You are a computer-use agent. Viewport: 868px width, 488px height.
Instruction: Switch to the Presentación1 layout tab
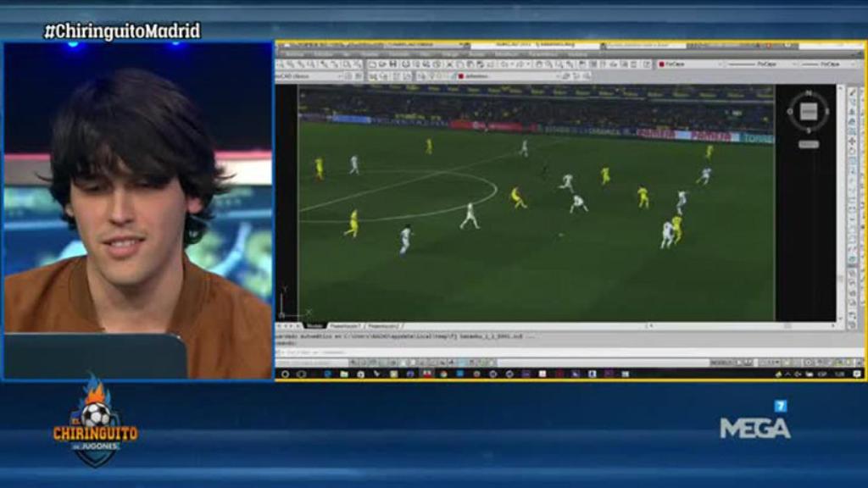click(x=348, y=324)
